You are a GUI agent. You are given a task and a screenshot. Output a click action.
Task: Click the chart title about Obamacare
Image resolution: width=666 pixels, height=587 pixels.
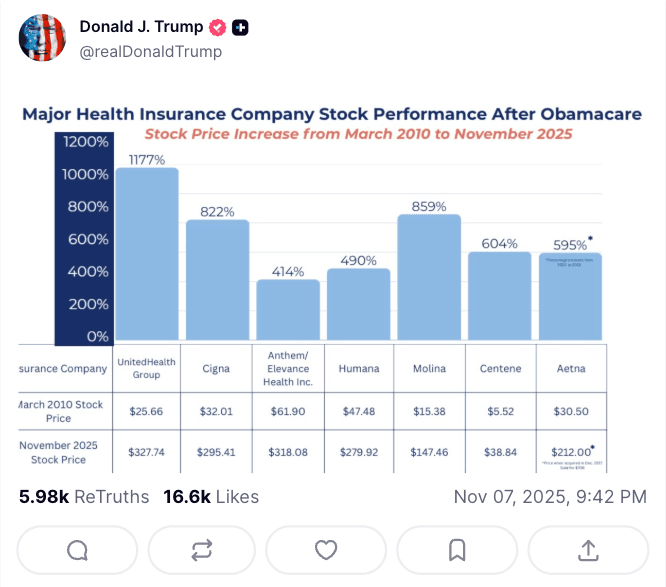[x=331, y=114]
